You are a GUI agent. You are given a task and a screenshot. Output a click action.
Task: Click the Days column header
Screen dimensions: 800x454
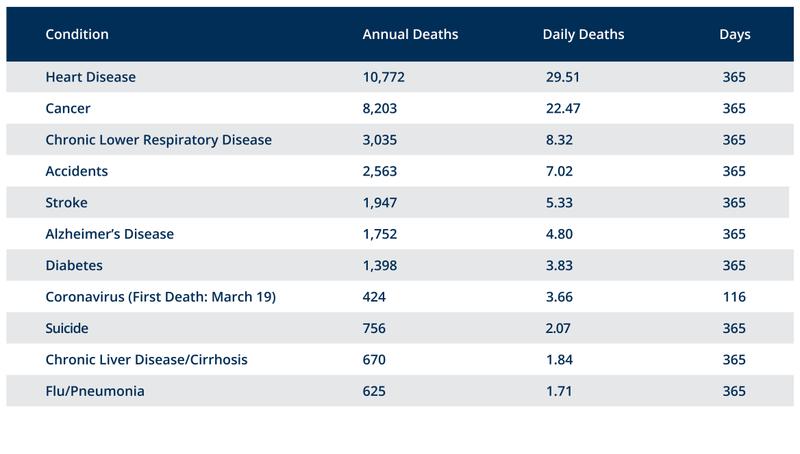(734, 34)
